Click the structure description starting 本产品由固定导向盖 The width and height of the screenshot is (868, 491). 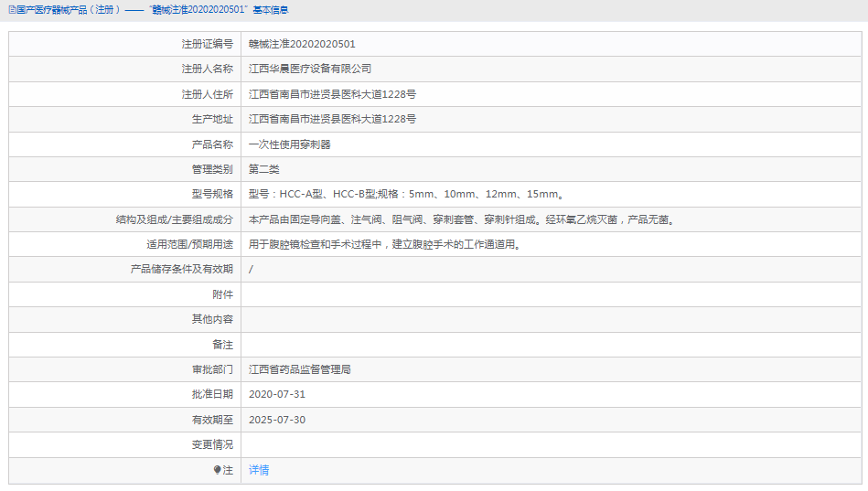tap(462, 219)
